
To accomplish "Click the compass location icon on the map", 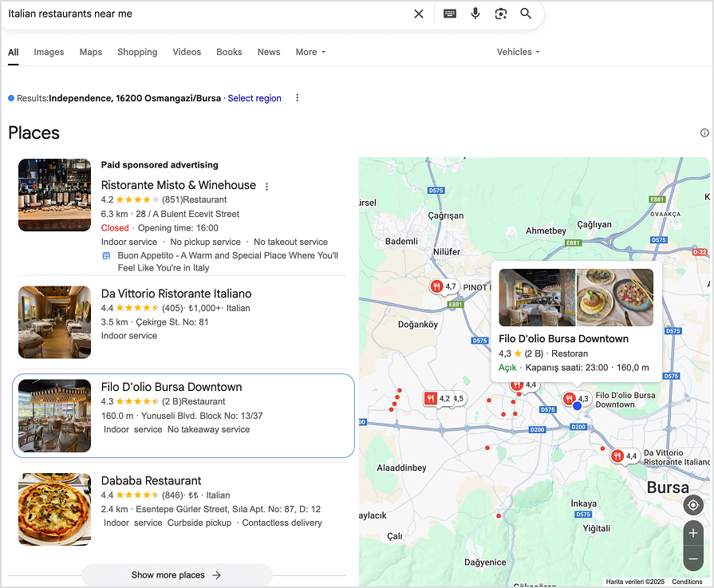I will tap(693, 505).
